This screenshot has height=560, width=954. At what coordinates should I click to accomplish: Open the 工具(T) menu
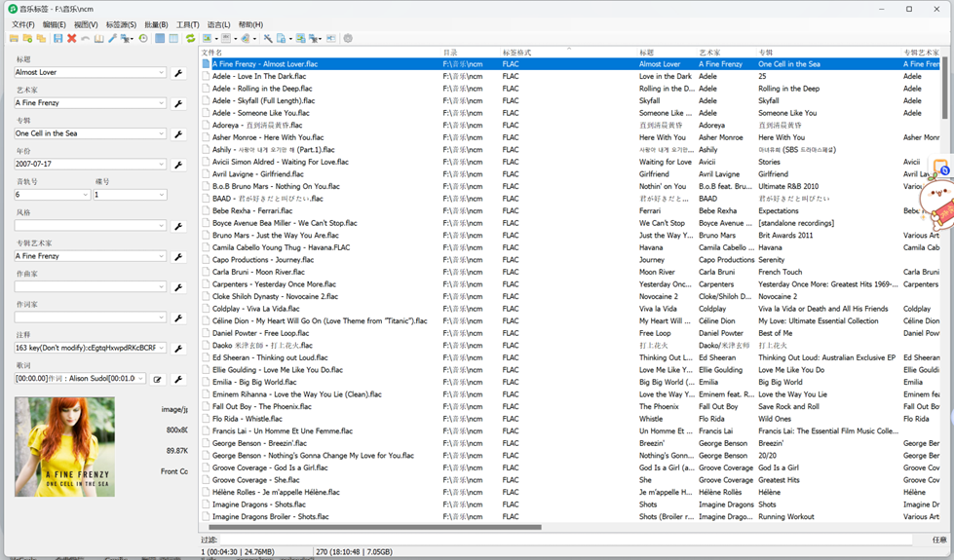click(187, 24)
